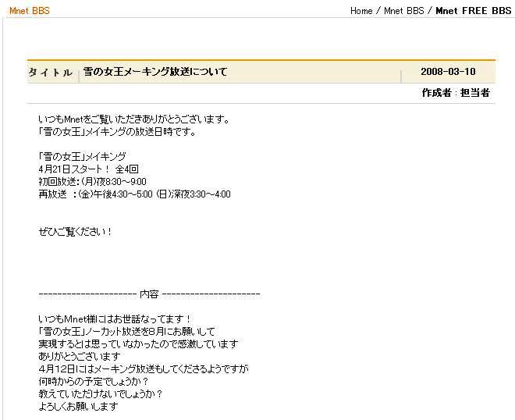Click the line 教えていただけないでしょうか？

(101, 393)
